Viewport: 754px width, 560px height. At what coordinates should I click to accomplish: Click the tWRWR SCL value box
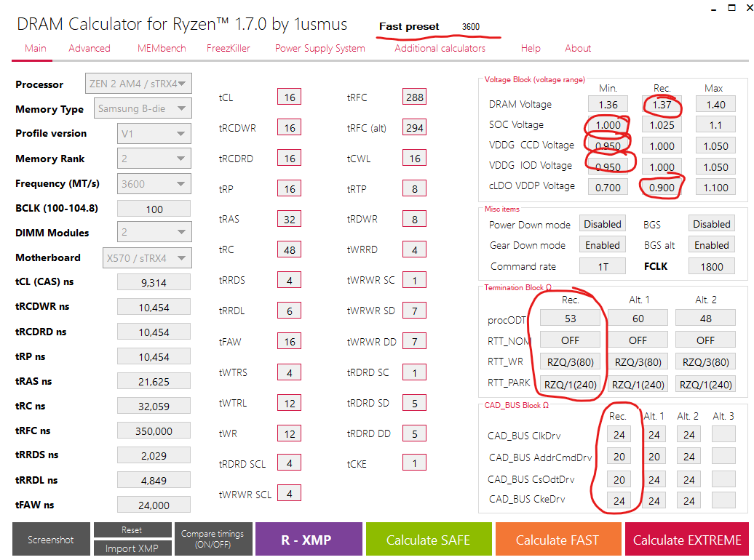(x=290, y=494)
